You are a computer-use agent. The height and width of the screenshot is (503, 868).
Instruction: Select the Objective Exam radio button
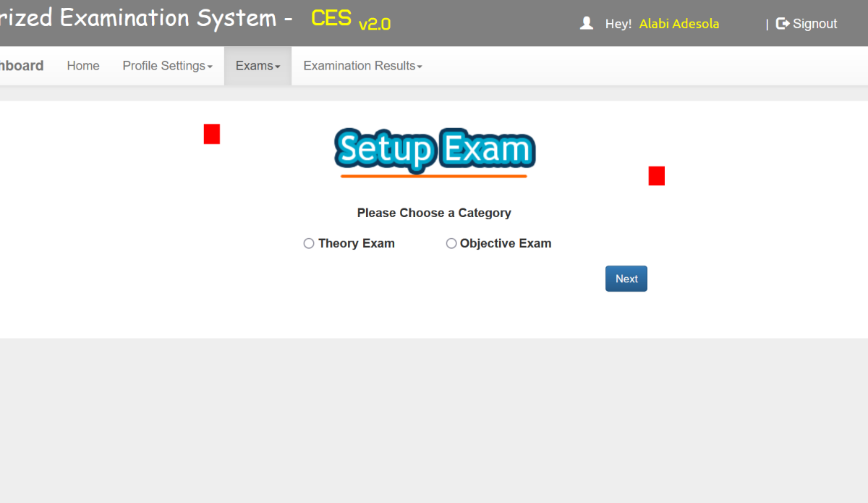(x=451, y=244)
